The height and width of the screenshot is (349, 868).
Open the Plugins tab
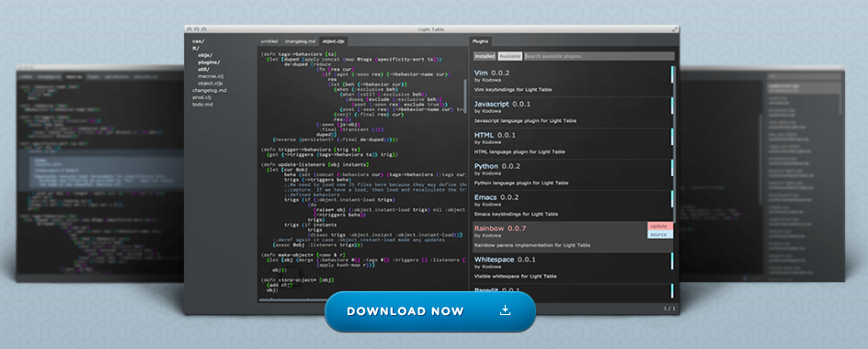tap(481, 41)
